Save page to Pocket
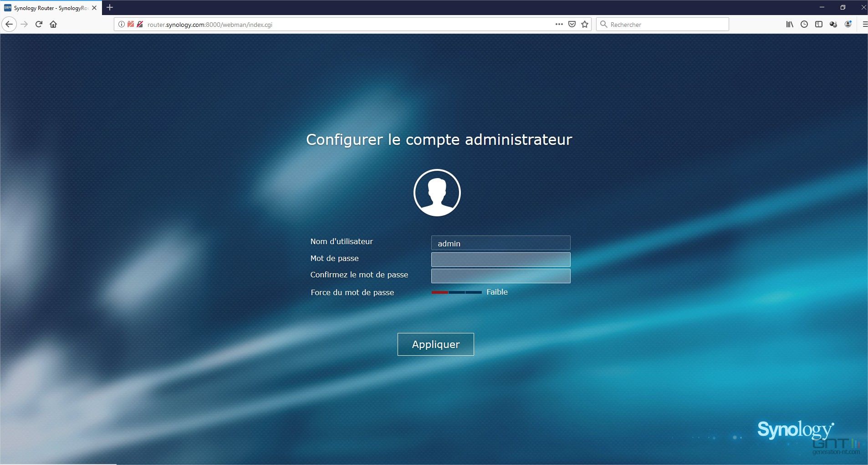Viewport: 868px width, 465px height. [x=572, y=24]
